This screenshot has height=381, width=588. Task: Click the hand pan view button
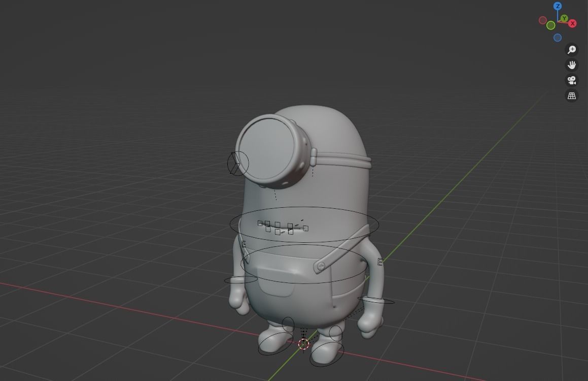click(x=571, y=65)
